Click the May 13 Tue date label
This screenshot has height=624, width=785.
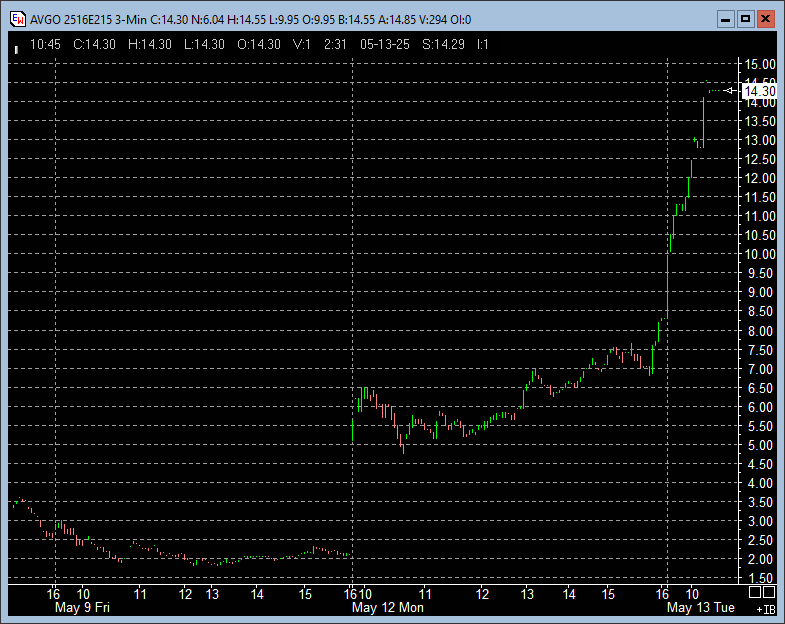pos(700,607)
